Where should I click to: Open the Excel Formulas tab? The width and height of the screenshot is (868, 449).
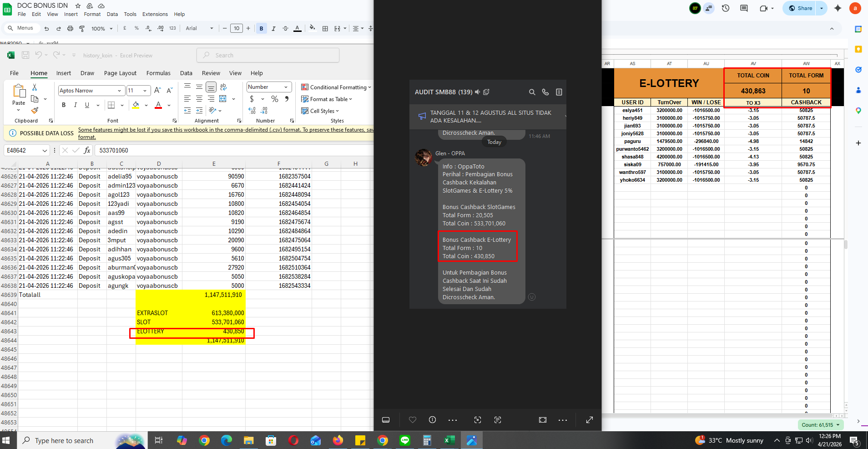click(x=158, y=73)
